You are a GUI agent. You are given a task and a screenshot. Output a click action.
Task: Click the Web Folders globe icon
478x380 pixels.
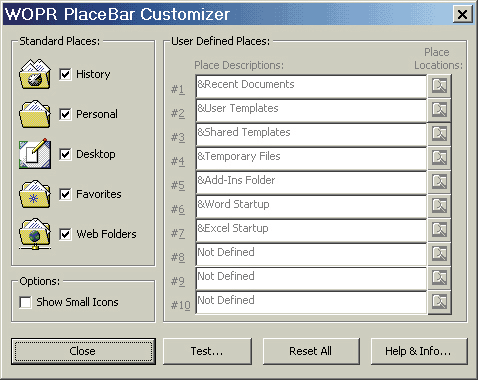tap(35, 234)
